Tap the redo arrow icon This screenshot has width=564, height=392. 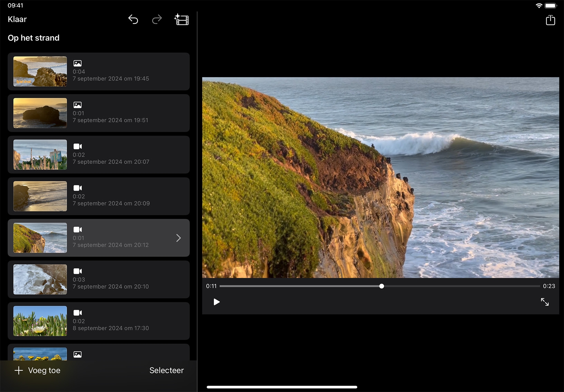coord(157,19)
